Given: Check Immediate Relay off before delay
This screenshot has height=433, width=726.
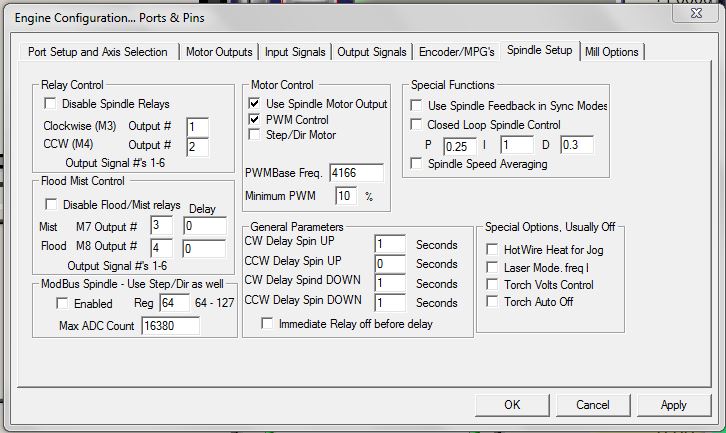Looking at the screenshot, I should (267, 323).
